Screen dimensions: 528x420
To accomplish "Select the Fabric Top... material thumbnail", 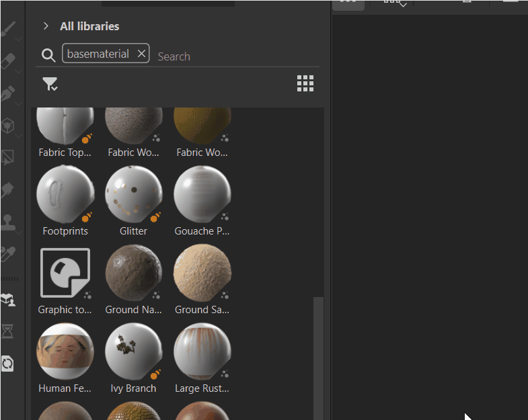I will (65, 126).
